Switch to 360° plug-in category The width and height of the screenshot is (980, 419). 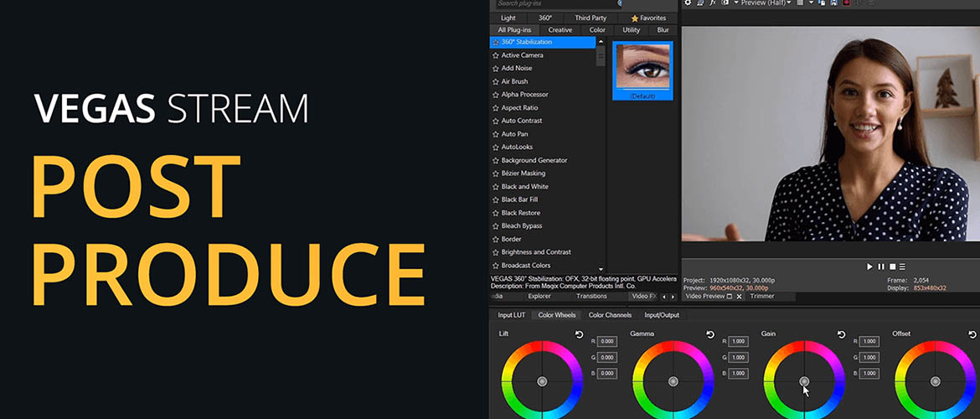[x=545, y=18]
